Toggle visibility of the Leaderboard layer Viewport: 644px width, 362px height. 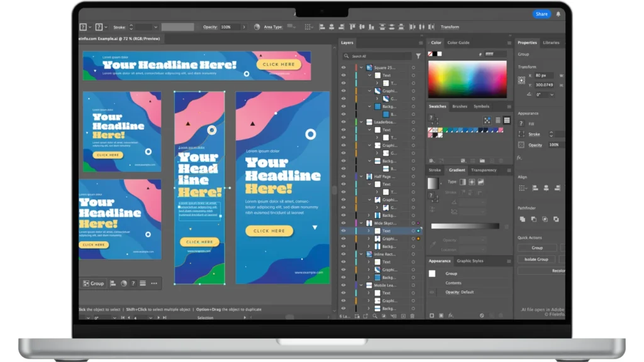pyautogui.click(x=343, y=122)
